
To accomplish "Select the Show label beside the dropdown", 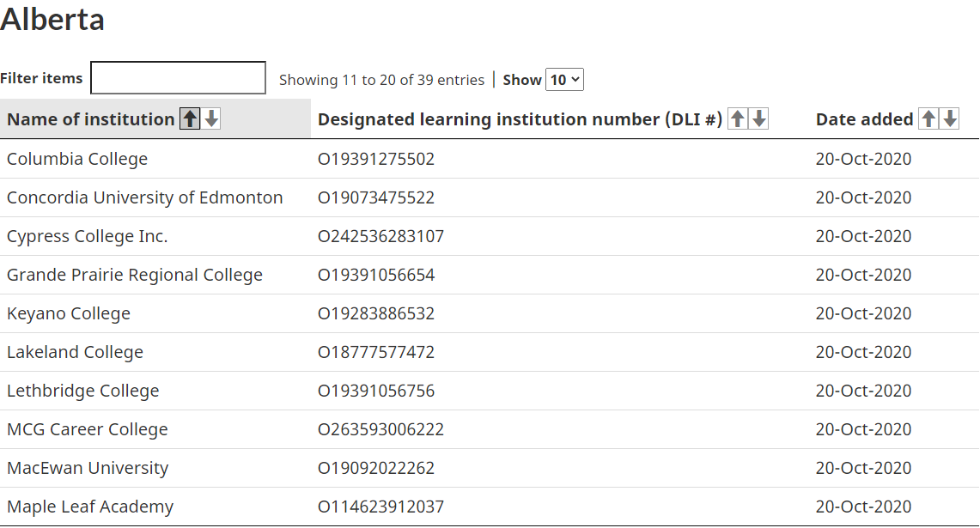I will tap(522, 80).
